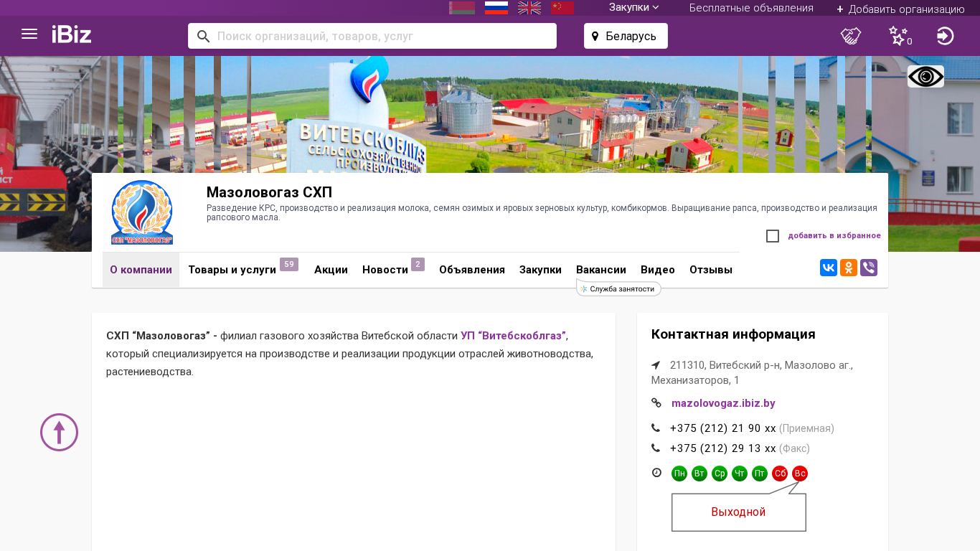Screen dimensions: 980x551
Task: Select Thursday (Чт) schedule circle
Action: [x=740, y=474]
